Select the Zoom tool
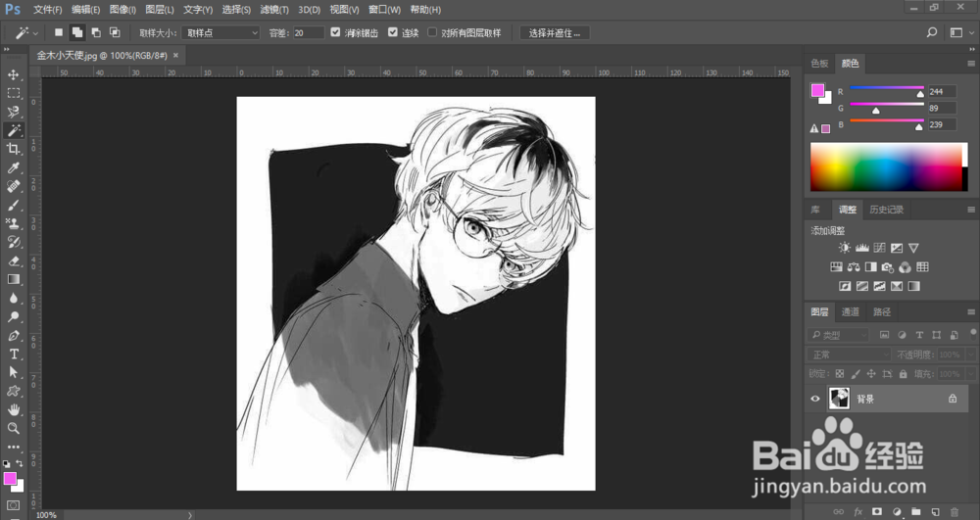The image size is (980, 520). [13, 428]
